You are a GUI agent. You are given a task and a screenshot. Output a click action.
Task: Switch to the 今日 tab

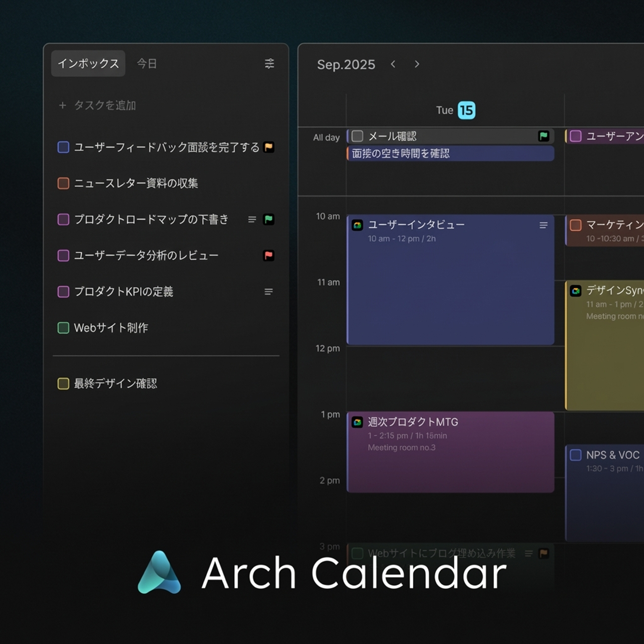click(x=147, y=63)
